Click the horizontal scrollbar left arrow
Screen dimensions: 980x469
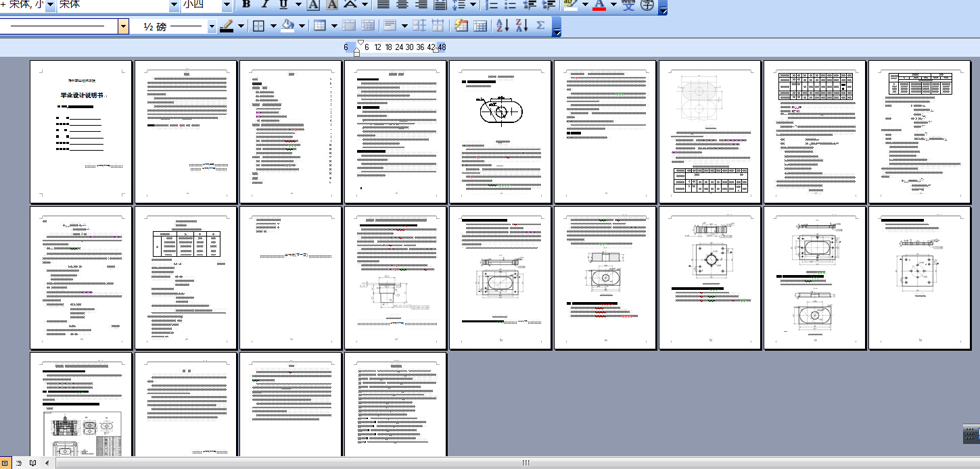[47, 463]
